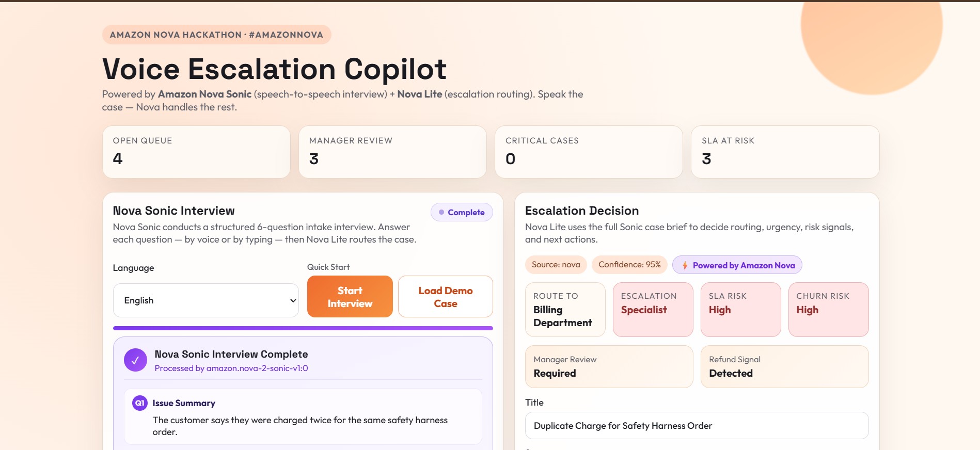The width and height of the screenshot is (980, 450).
Task: Click the purple interview progress bar
Action: tap(303, 328)
